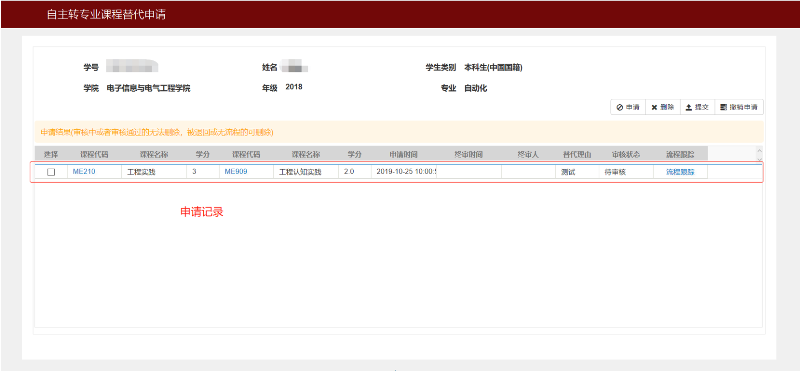Click the 本科生(中国国籍) student type value

(493, 67)
